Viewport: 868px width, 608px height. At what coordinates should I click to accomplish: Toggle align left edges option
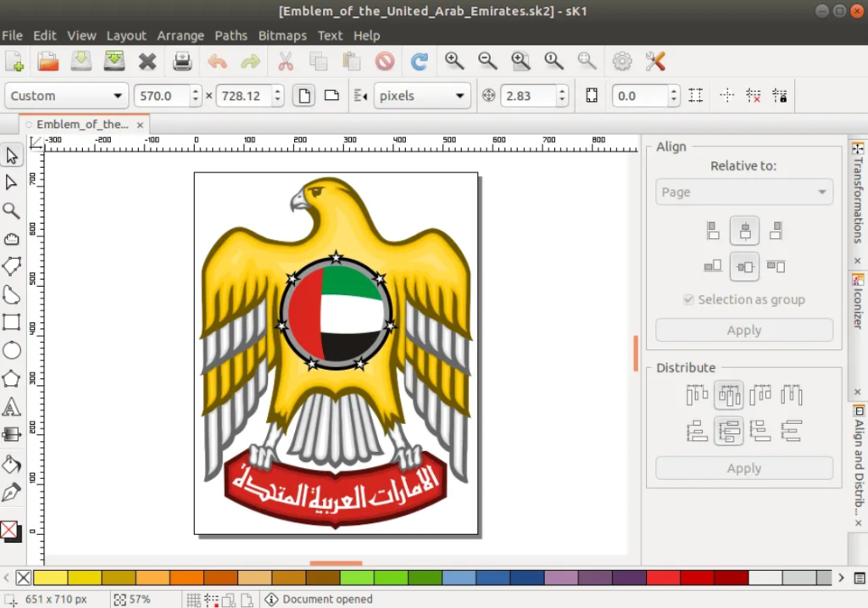713,231
